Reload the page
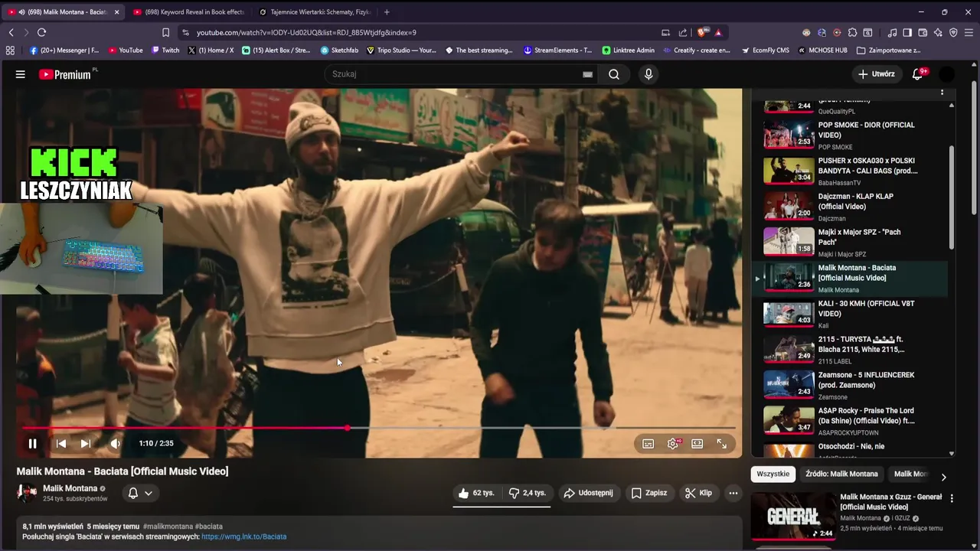This screenshot has height=551, width=980. pos(41,32)
